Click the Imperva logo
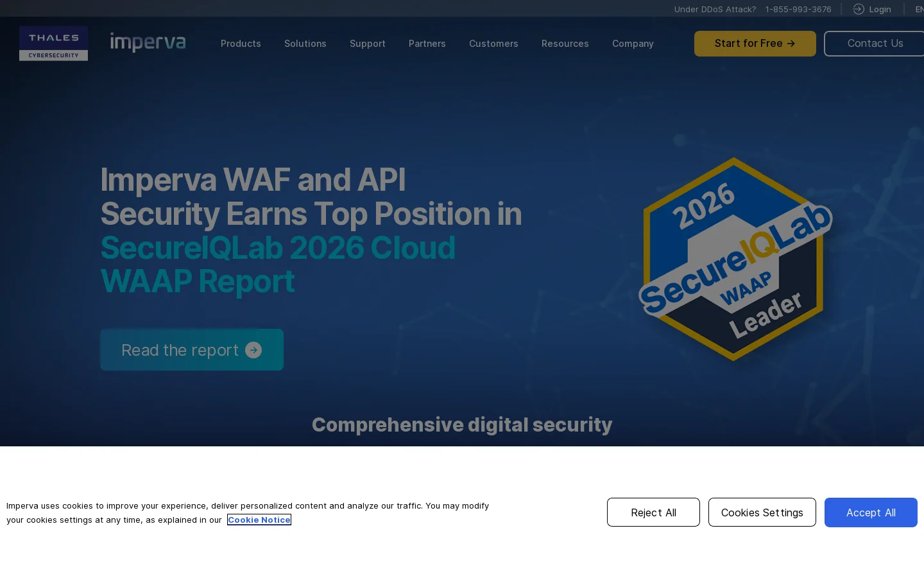 coord(148,42)
